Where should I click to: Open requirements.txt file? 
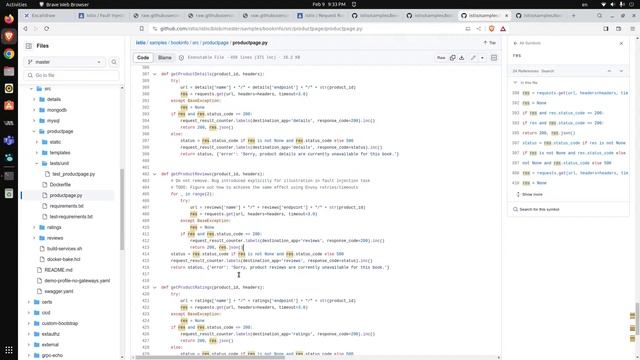click(66, 206)
